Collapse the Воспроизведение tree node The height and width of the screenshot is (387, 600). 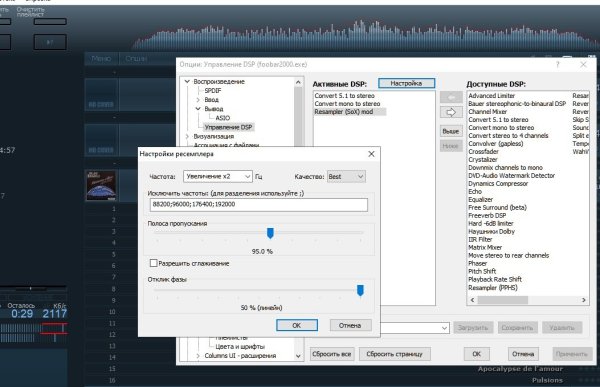click(x=187, y=82)
